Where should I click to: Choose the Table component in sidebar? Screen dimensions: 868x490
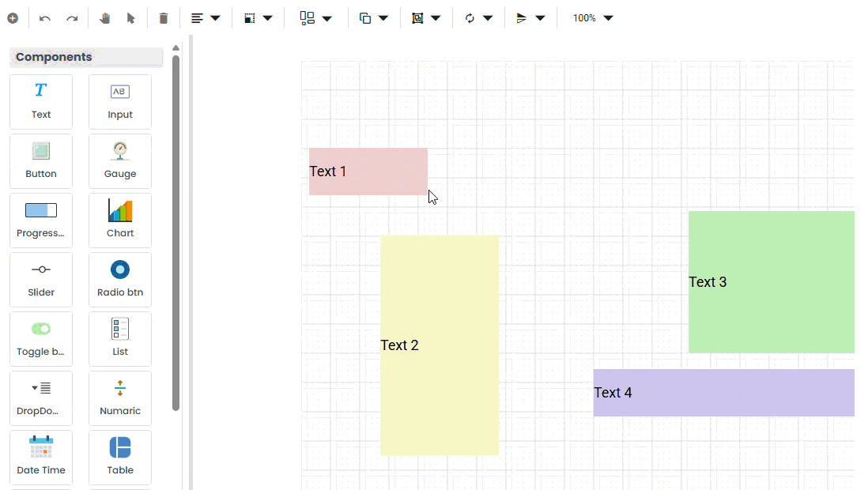pyautogui.click(x=120, y=458)
